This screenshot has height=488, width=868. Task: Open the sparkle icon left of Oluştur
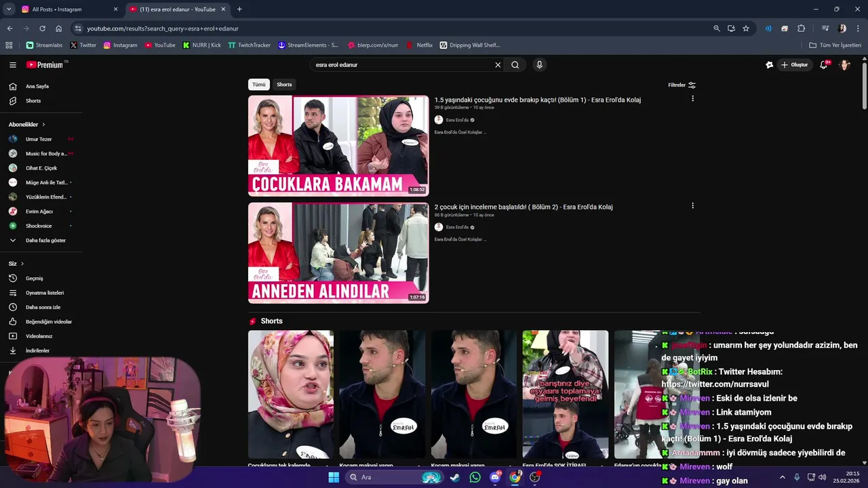click(769, 65)
